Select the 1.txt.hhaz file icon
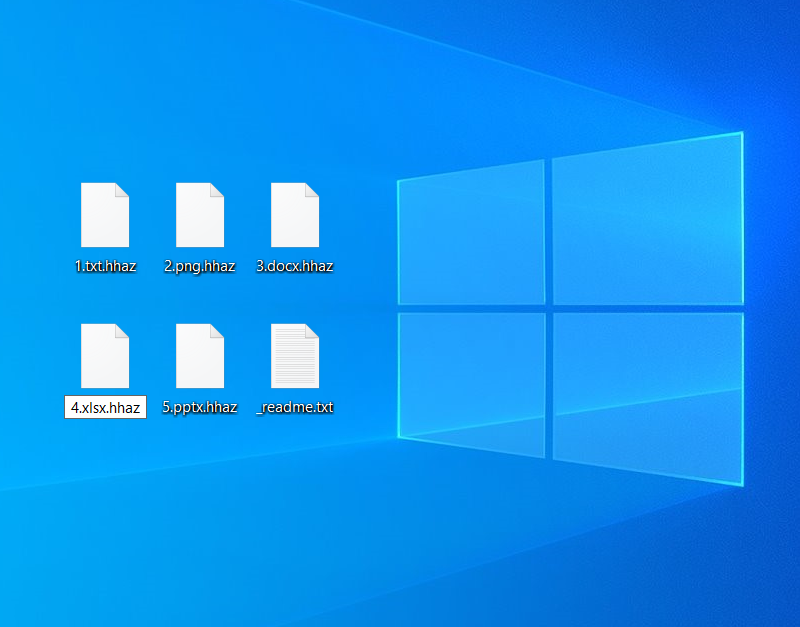 [105, 215]
